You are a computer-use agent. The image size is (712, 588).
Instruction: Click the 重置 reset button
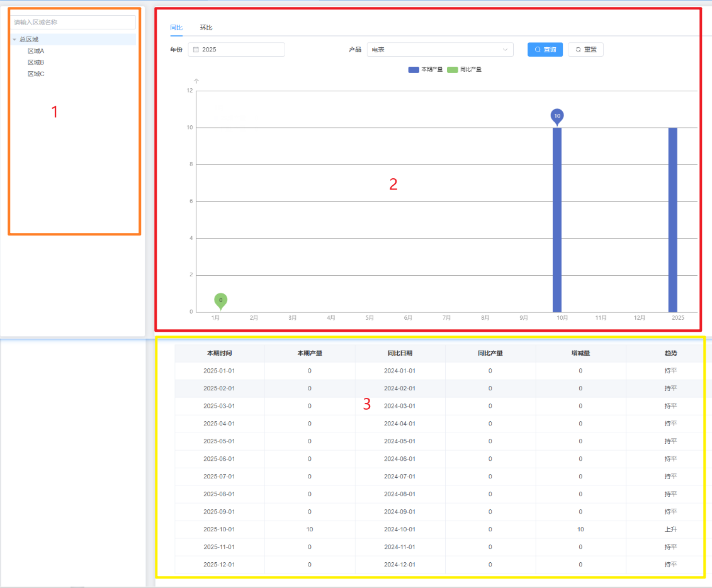[585, 50]
